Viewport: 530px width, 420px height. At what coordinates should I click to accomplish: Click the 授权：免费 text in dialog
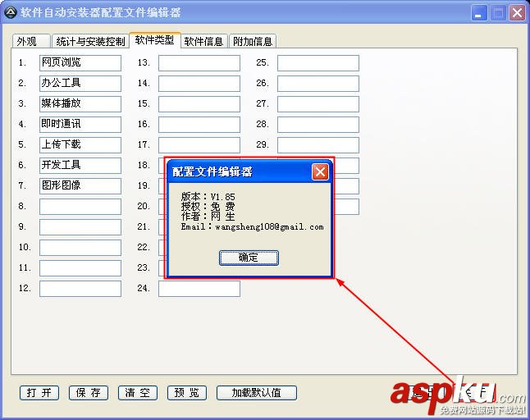point(208,207)
